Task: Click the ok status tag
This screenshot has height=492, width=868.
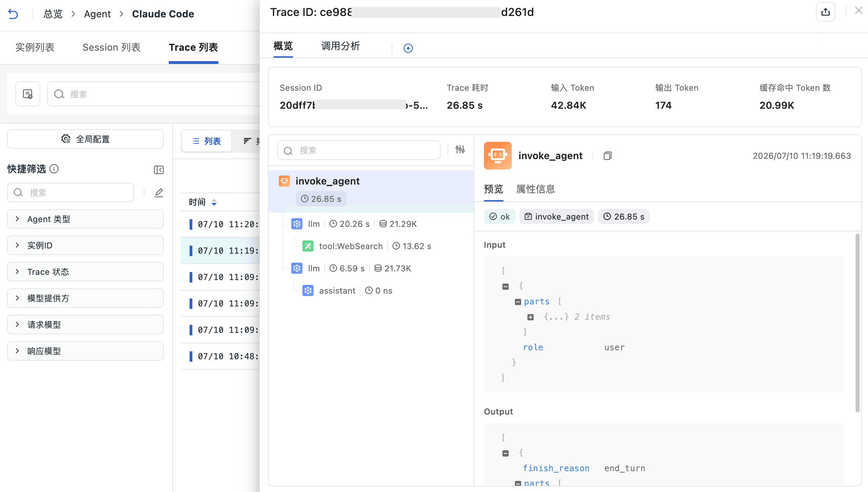Action: [499, 216]
